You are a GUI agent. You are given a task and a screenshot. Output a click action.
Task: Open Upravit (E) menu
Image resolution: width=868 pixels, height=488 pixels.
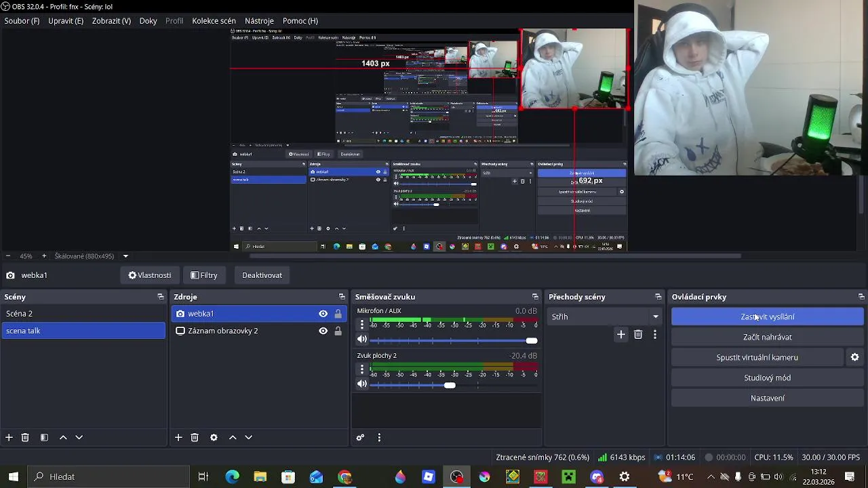(x=66, y=21)
